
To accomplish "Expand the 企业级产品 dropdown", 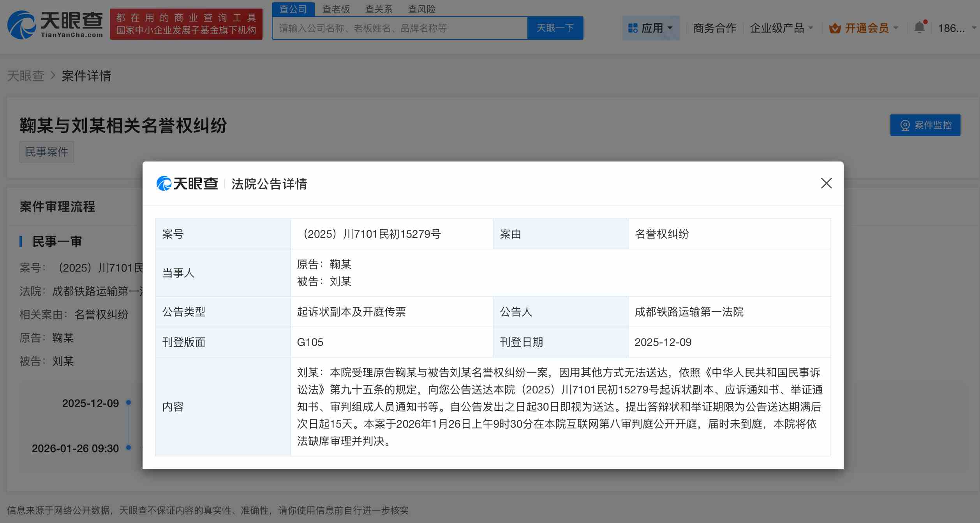I will 781,27.
